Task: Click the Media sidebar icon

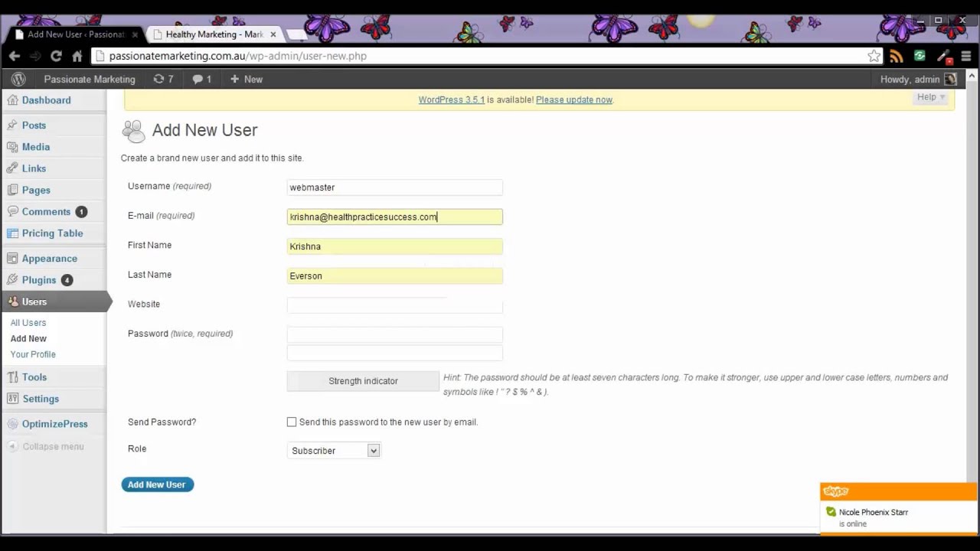Action: coord(12,147)
